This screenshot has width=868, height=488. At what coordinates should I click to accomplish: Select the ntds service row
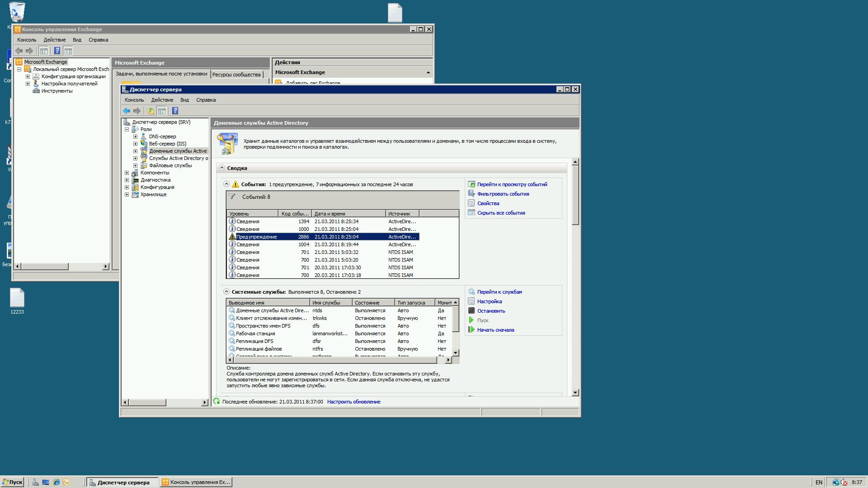click(x=339, y=310)
